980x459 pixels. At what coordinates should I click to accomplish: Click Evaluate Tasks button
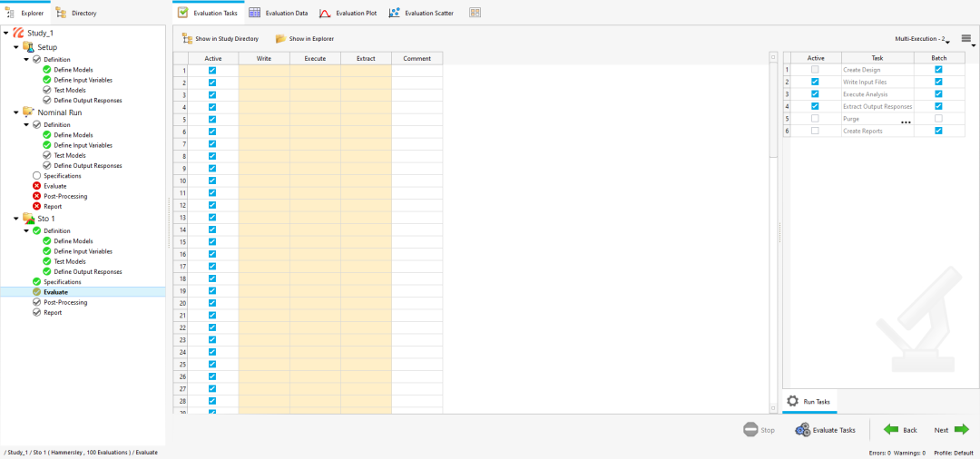click(825, 430)
